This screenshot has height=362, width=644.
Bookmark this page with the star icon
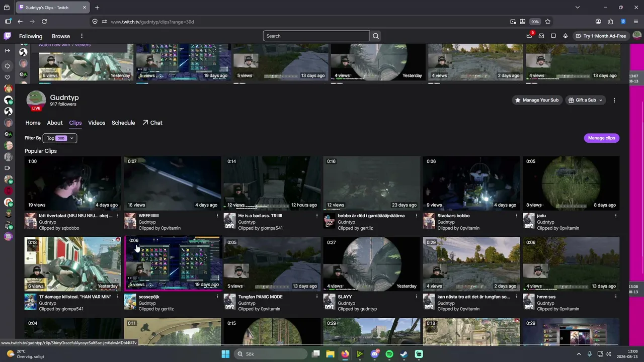click(x=548, y=22)
